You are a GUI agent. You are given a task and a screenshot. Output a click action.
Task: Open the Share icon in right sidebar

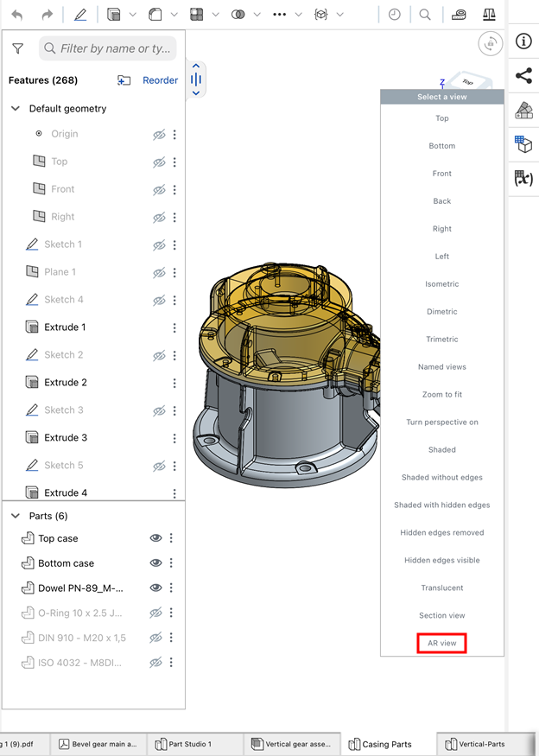[x=523, y=76]
